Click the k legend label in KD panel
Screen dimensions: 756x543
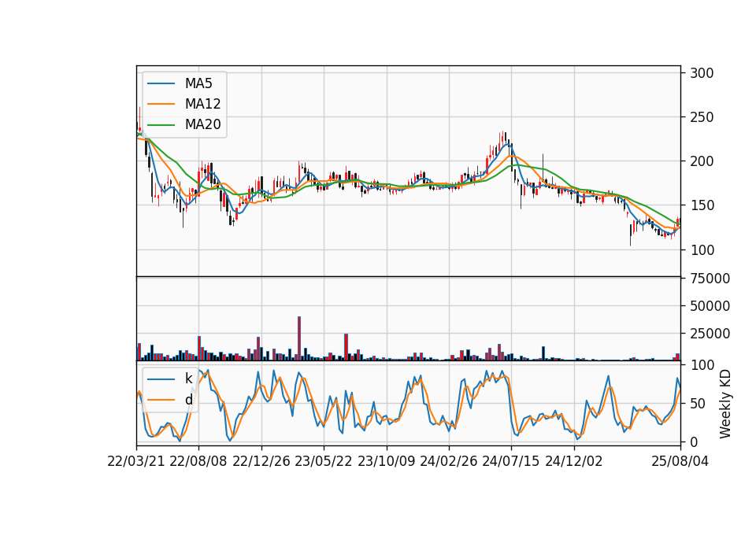tap(188, 379)
